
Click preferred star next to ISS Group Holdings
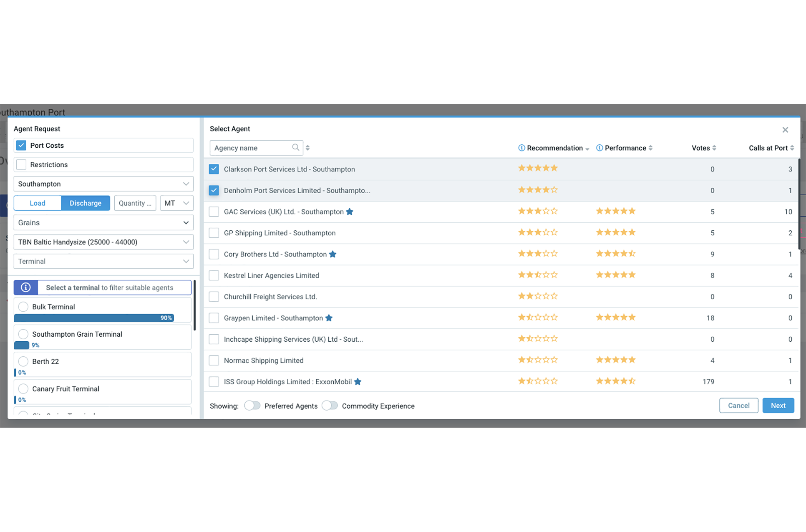(x=358, y=382)
